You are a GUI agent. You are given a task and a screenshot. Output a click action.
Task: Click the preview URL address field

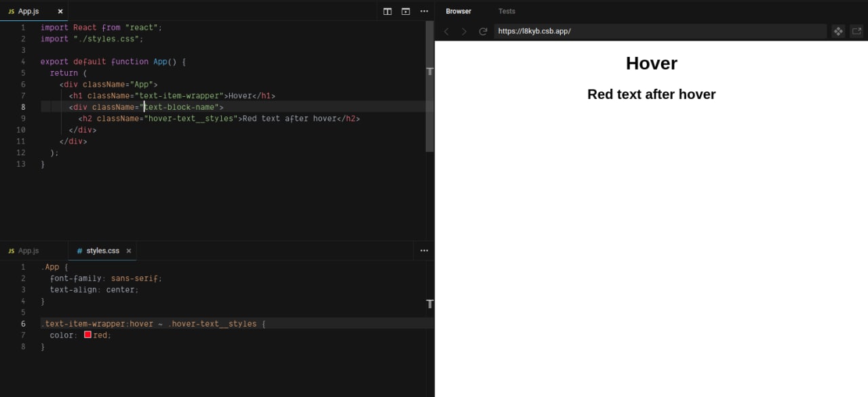[x=660, y=31]
